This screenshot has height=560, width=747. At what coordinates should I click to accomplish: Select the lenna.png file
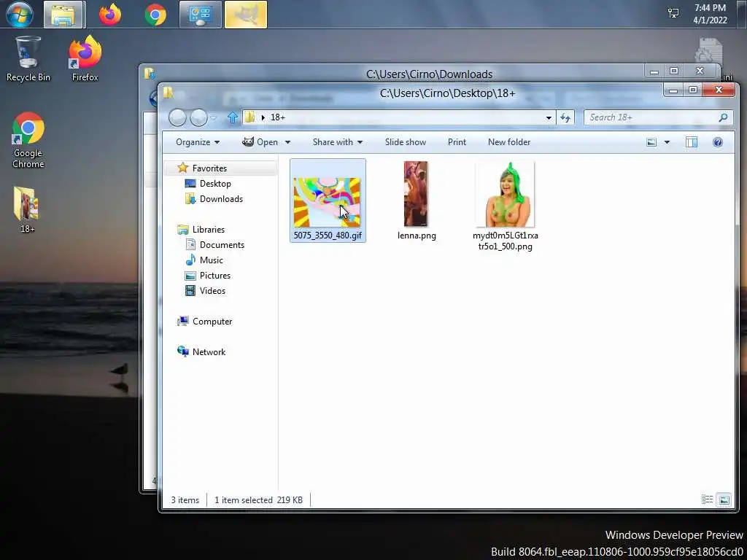click(x=416, y=201)
